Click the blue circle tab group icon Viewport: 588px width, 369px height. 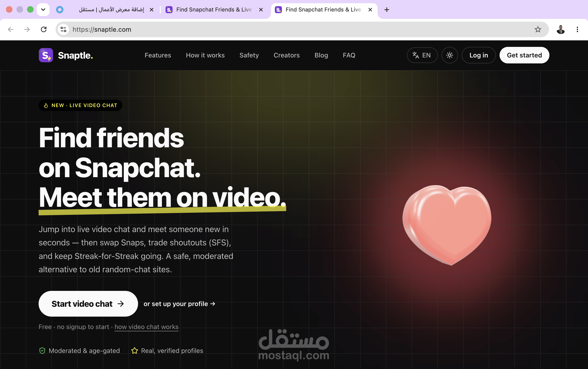pos(60,10)
